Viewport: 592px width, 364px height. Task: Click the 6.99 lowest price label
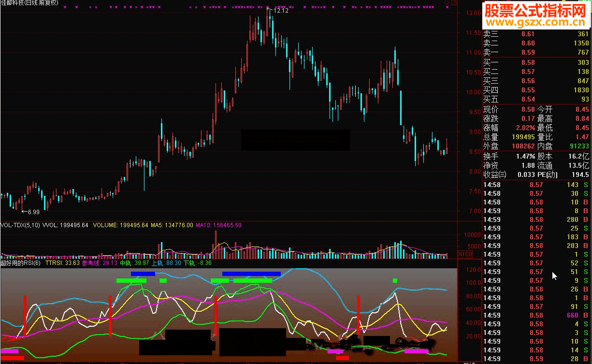click(x=33, y=212)
